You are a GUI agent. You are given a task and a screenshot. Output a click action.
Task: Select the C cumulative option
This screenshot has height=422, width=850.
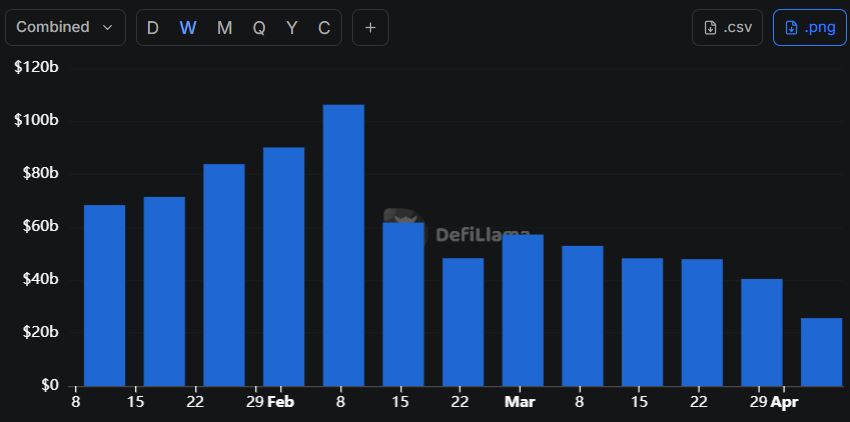324,28
